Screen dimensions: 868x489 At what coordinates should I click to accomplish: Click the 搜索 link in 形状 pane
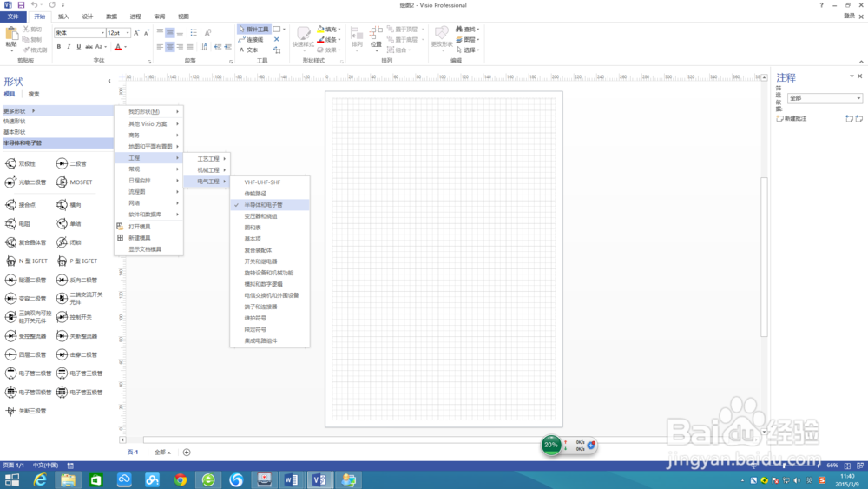[x=34, y=94]
